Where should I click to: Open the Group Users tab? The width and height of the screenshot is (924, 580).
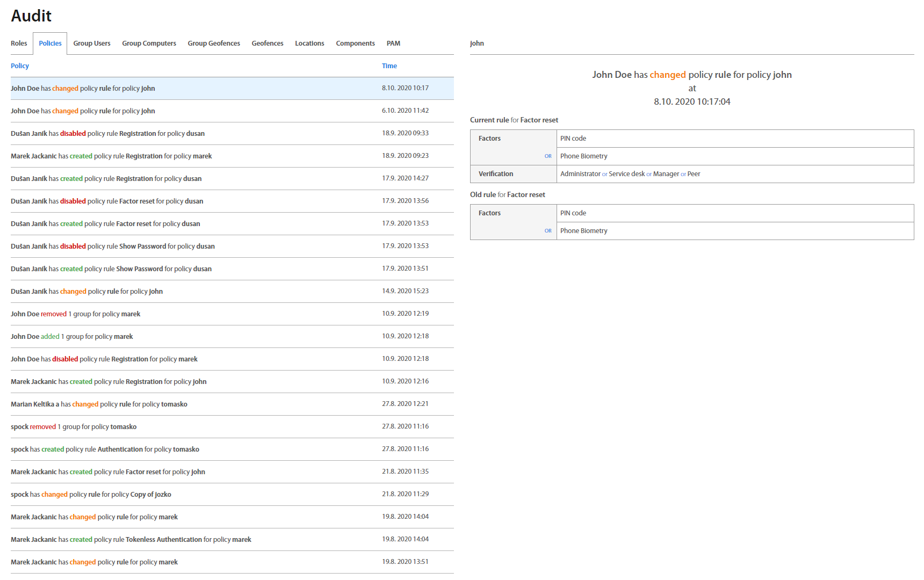tap(92, 44)
